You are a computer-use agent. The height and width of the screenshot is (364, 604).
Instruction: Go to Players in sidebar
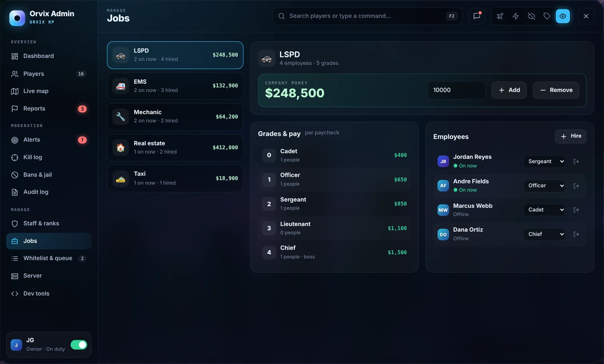pyautogui.click(x=49, y=74)
